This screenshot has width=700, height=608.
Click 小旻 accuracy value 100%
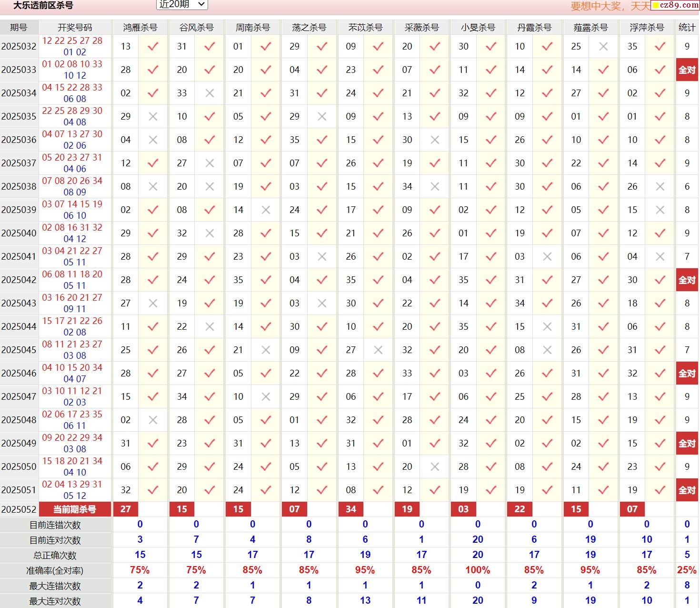(x=478, y=570)
